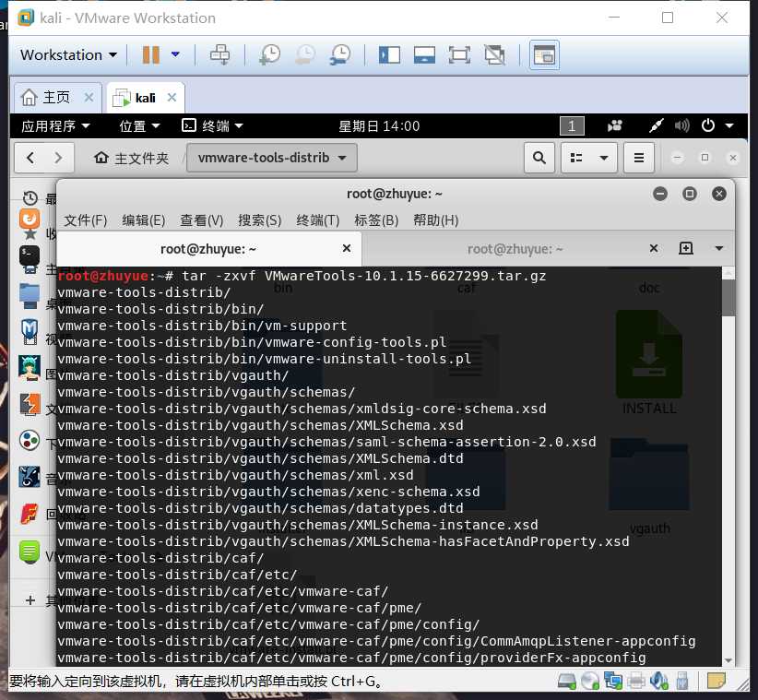Screen dimensions: 758x700
Task: Toggle the thumbnail bar view
Action: coord(424,55)
